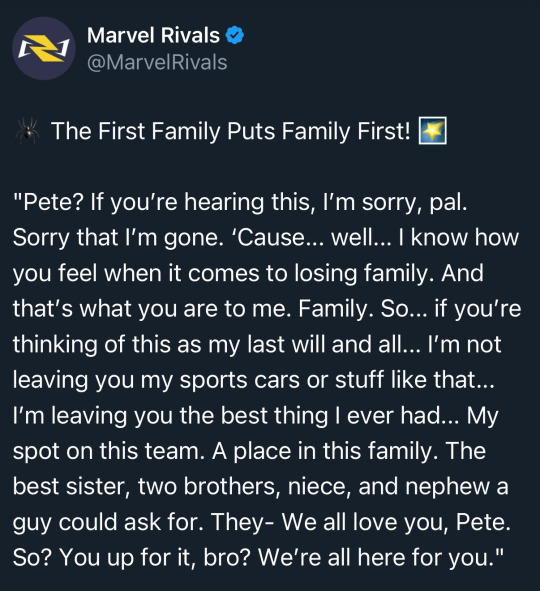
Task: Click the line starting 'guy could ask for'
Action: pos(262,523)
